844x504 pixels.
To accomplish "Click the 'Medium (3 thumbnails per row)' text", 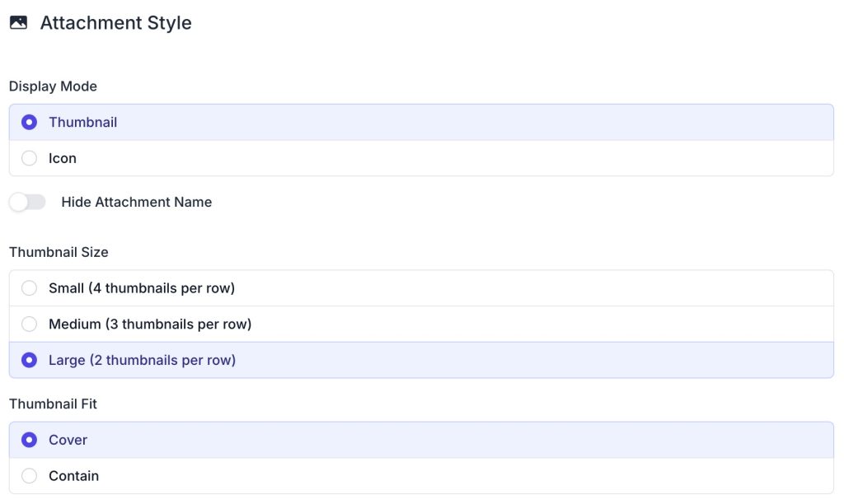I will pyautogui.click(x=150, y=324).
